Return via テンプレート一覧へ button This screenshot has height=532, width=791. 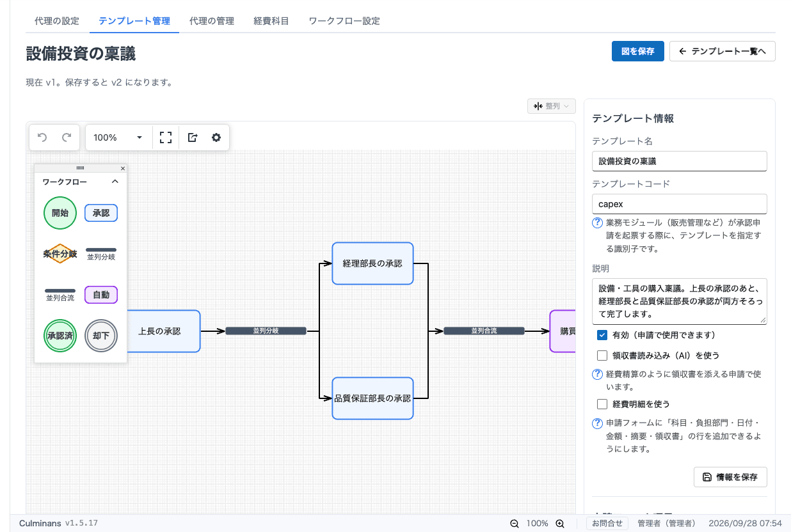point(723,51)
